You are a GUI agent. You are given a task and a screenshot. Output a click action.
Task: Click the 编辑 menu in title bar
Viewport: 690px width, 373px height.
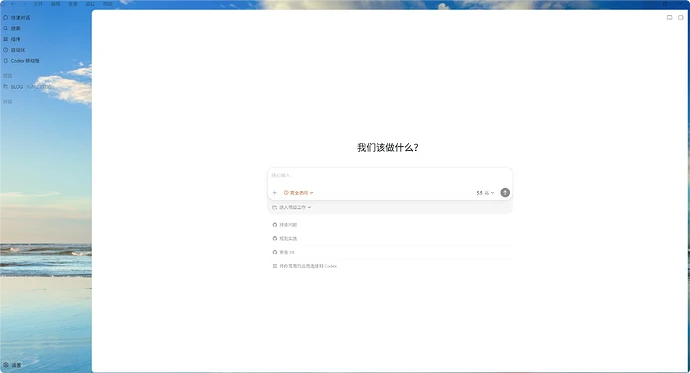point(55,4)
